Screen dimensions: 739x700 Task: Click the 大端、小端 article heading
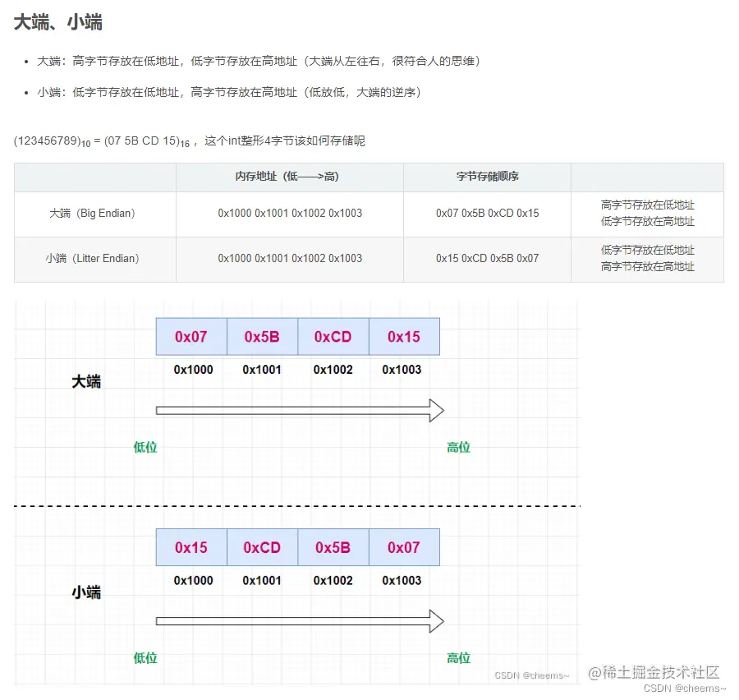point(57,22)
